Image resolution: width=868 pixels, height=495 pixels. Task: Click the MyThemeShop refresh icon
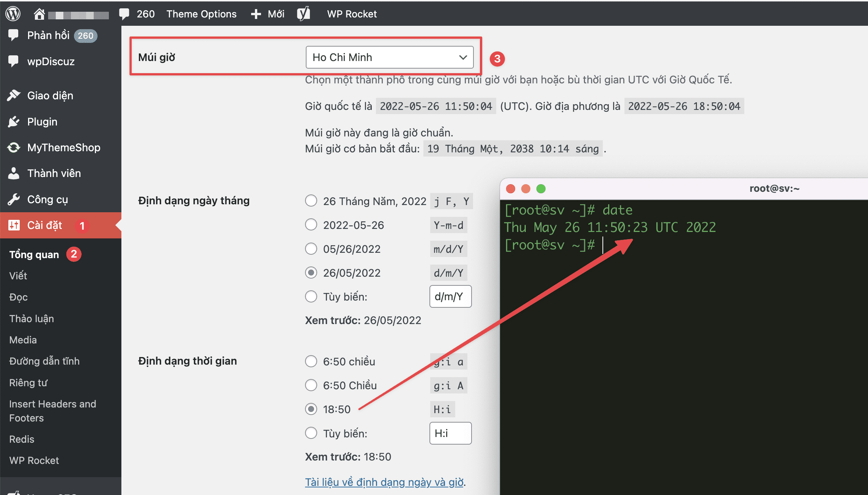[14, 147]
